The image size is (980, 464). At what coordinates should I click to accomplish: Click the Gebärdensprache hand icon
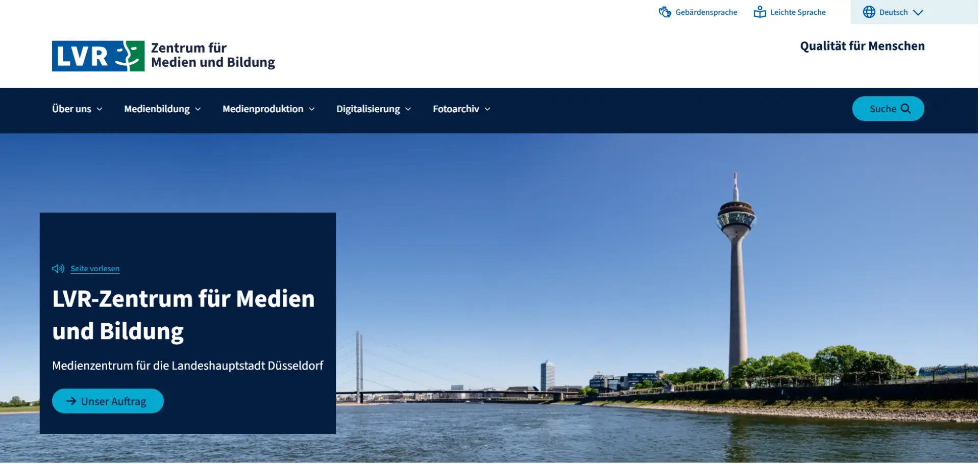[665, 12]
